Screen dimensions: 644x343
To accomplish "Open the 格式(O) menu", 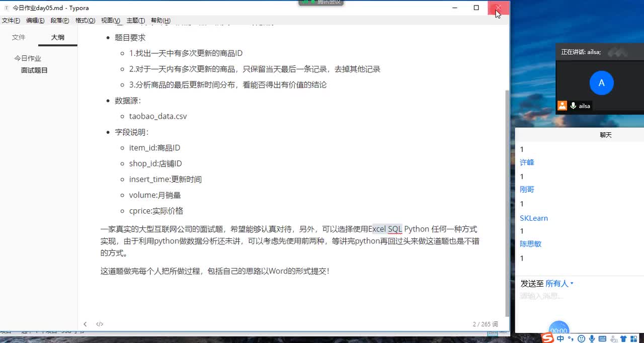I will [85, 21].
